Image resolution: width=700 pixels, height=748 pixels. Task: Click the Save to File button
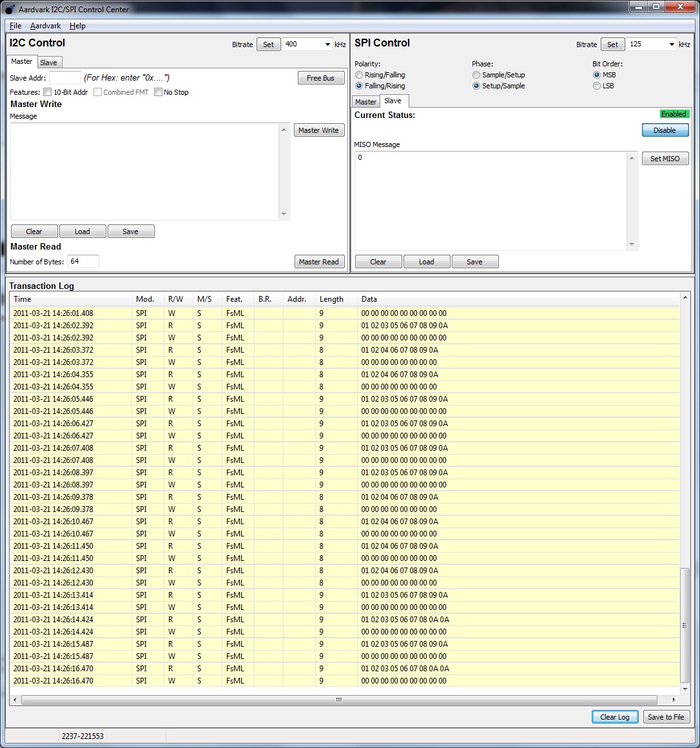(x=666, y=717)
